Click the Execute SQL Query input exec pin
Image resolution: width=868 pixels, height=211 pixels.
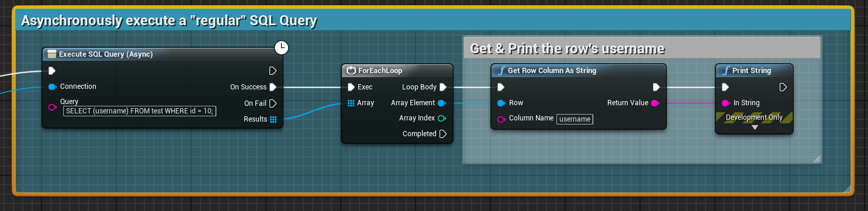click(x=52, y=71)
